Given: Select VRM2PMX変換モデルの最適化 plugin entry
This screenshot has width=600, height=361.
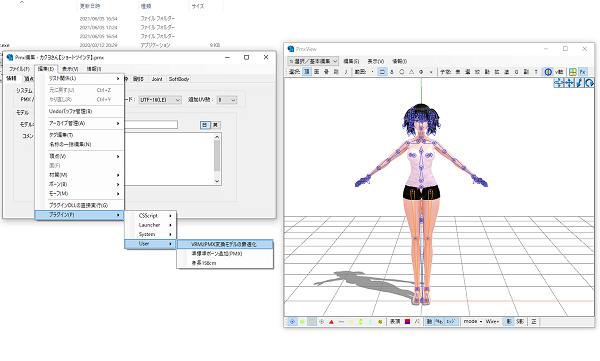Looking at the screenshot, I should tap(225, 244).
